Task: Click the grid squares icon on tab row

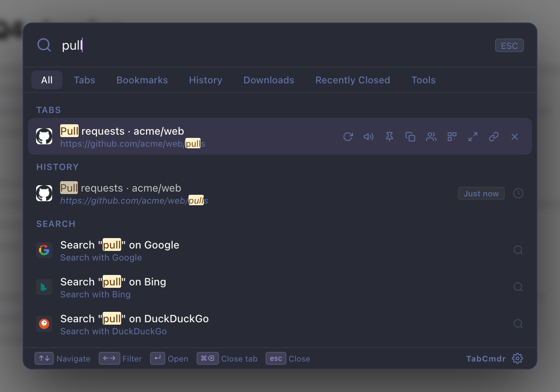Action: (x=452, y=137)
